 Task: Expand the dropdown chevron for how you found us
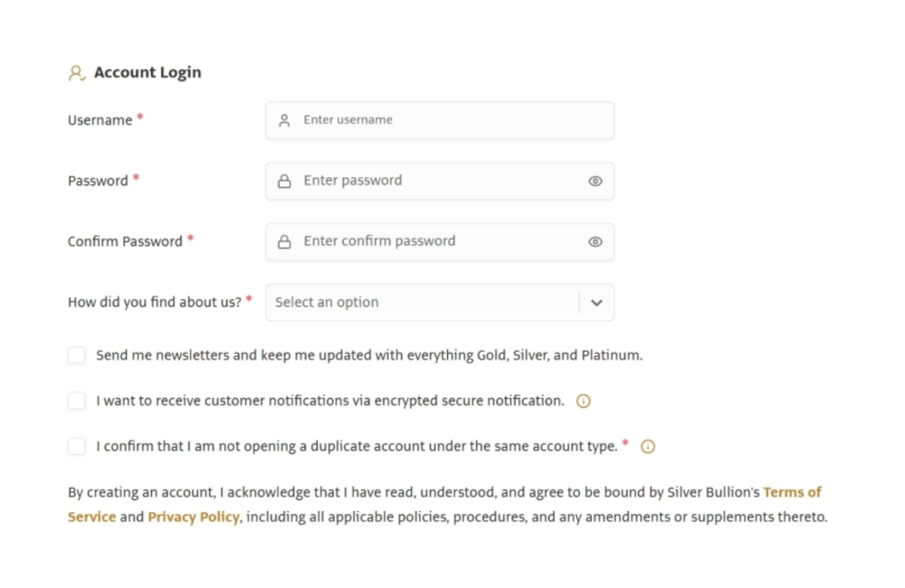[596, 302]
